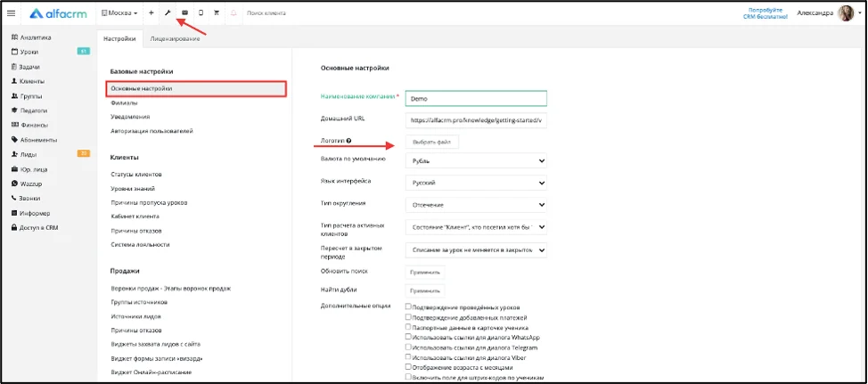Click the Наименование компании input field
Image resolution: width=868 pixels, height=384 pixels.
click(x=476, y=99)
